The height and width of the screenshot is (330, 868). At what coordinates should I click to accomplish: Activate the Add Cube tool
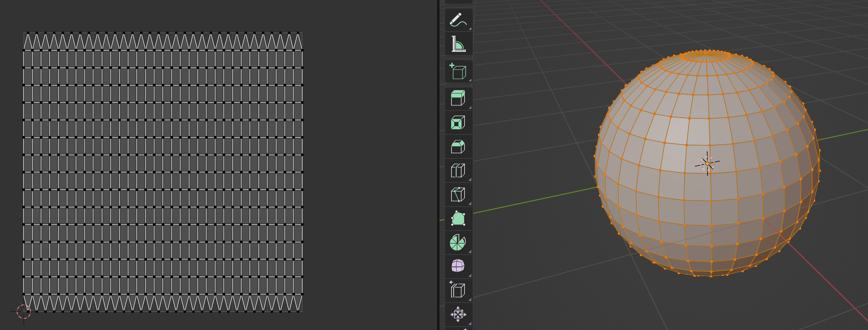[x=458, y=71]
